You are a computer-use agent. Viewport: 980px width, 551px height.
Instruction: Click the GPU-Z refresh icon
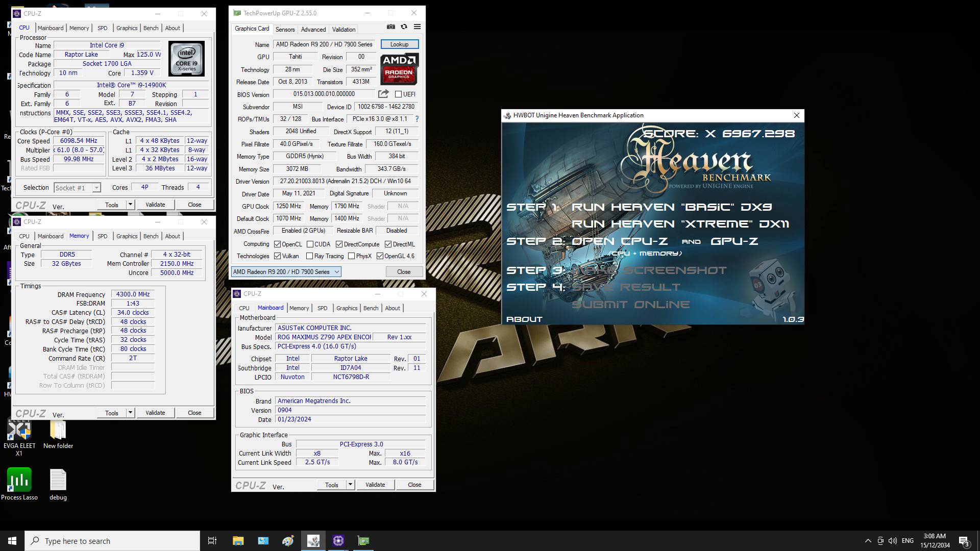coord(404,27)
